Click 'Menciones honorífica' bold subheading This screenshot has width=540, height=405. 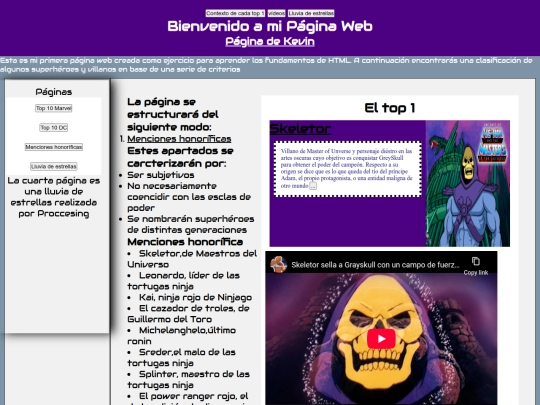tap(185, 242)
